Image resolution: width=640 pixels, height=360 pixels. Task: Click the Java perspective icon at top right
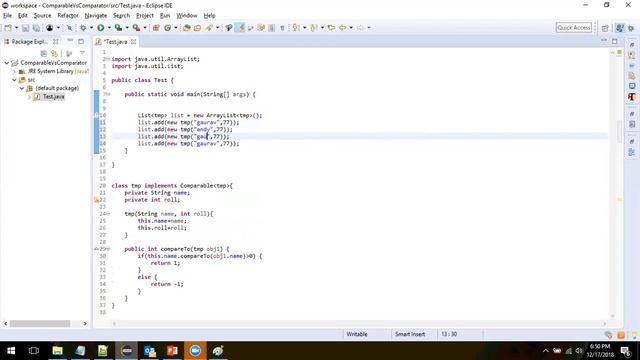pyautogui.click(x=620, y=28)
